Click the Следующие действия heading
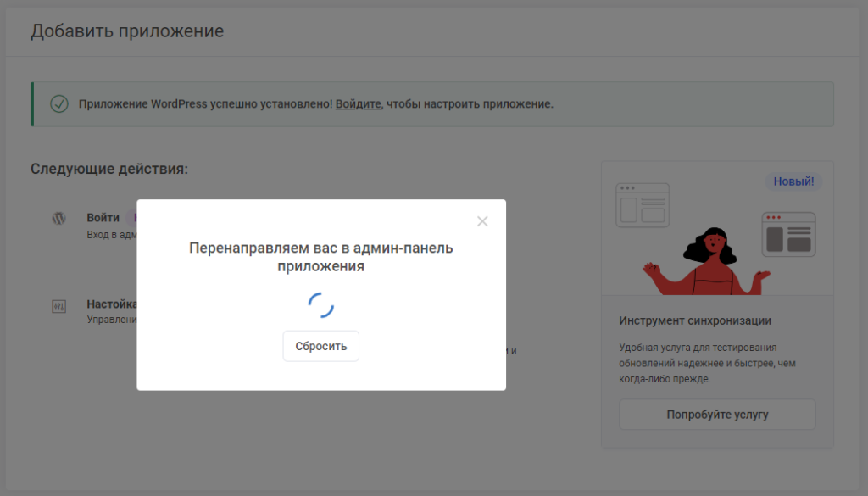Screen dimensions: 868x496 [x=107, y=168]
